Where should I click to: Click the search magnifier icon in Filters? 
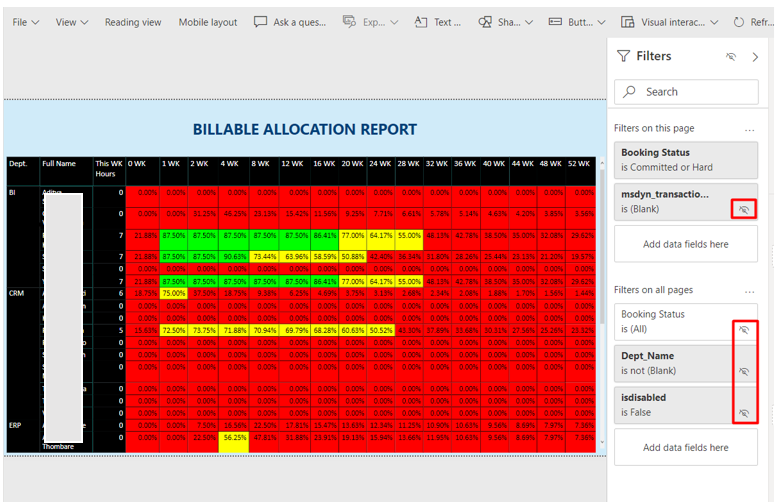629,91
